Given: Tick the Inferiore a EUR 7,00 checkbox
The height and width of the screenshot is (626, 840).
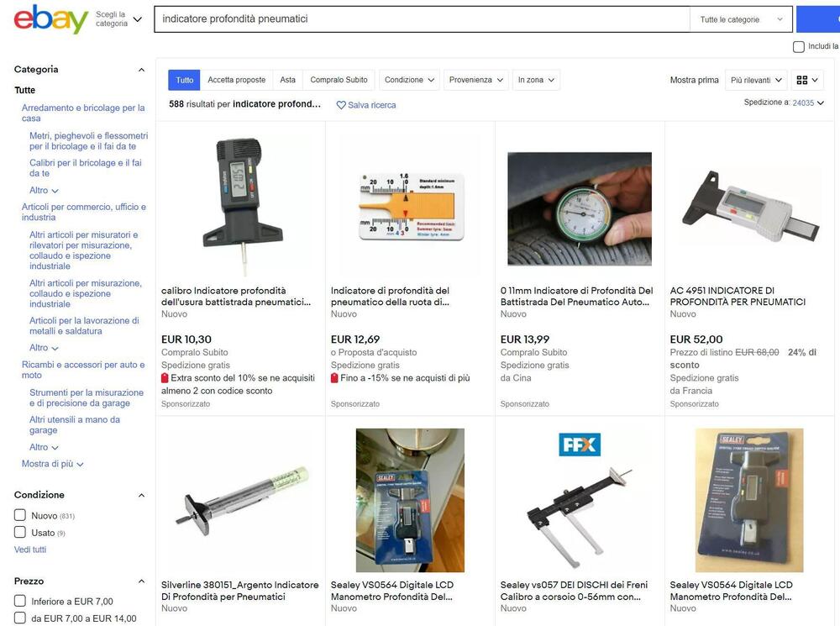Looking at the screenshot, I should point(20,601).
